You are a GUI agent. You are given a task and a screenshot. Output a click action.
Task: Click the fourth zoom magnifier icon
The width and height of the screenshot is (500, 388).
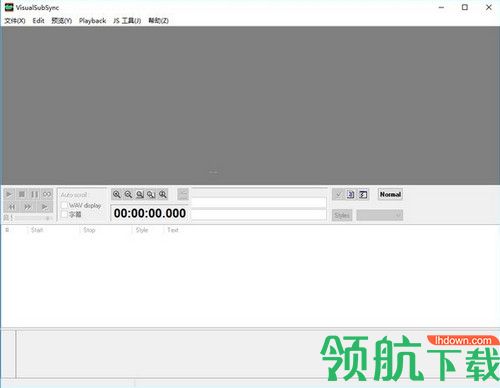coord(151,194)
